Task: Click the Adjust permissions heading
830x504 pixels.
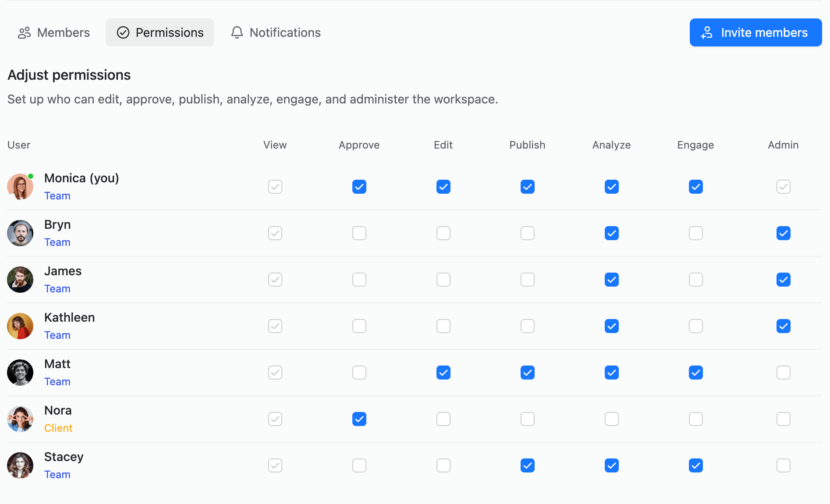Action: click(x=69, y=75)
